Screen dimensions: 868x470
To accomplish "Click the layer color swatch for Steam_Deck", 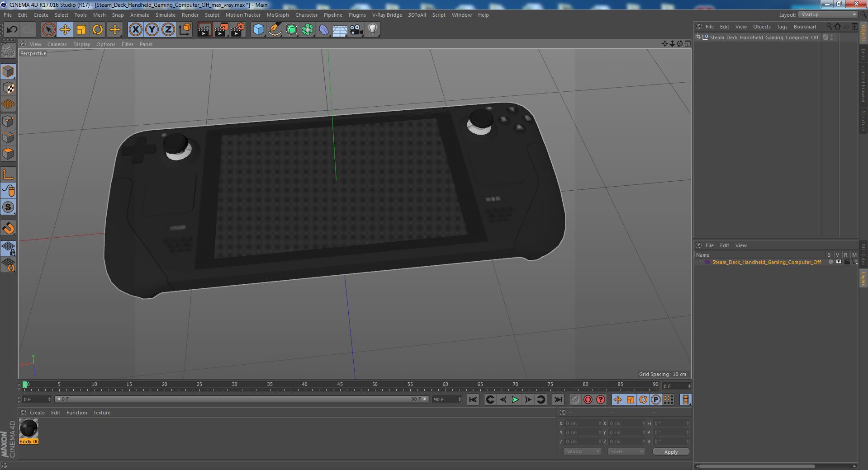I will point(707,262).
